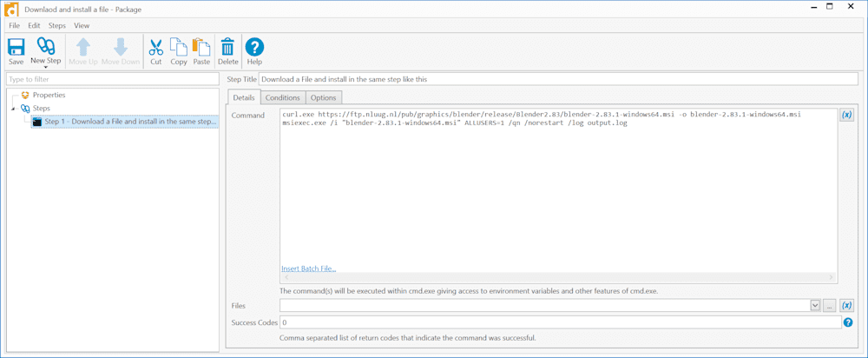Viewport: 868px width, 358px height.
Task: Open the Steps menu
Action: click(x=57, y=25)
